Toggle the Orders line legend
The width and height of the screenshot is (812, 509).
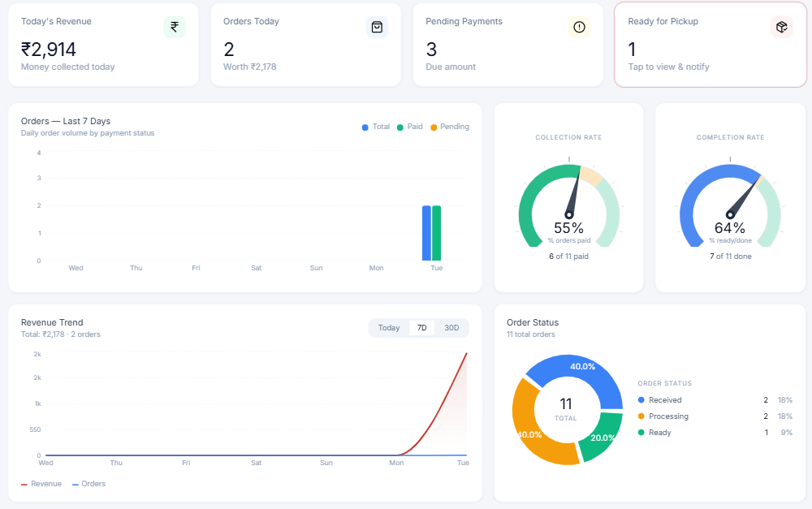89,484
